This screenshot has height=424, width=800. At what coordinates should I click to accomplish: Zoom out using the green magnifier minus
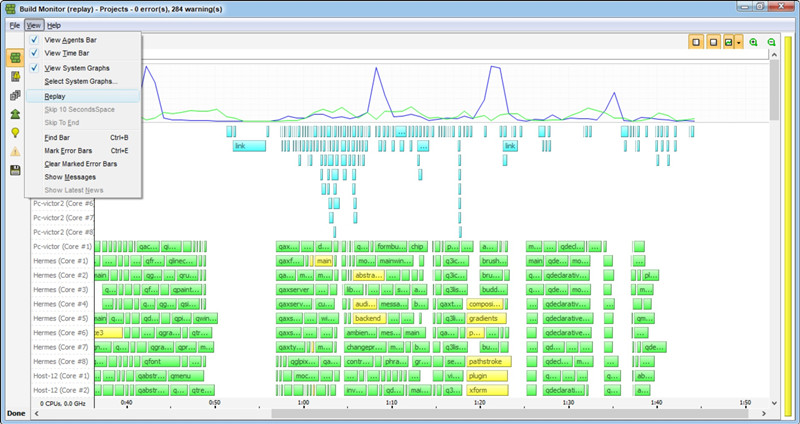tap(771, 42)
